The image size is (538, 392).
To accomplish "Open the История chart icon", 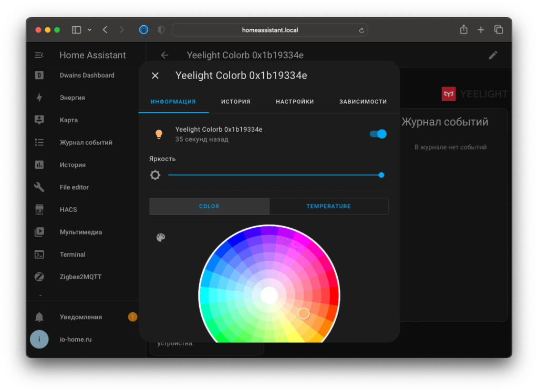I will 39,165.
